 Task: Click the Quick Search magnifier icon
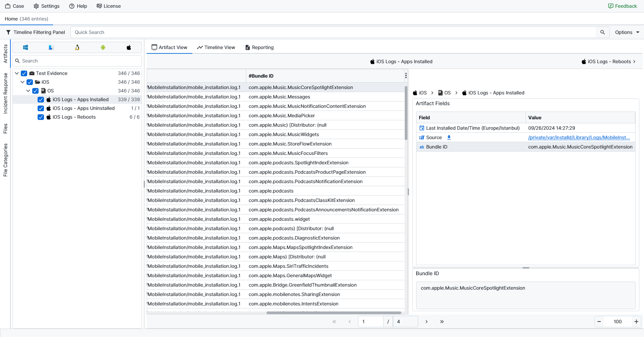click(x=602, y=32)
